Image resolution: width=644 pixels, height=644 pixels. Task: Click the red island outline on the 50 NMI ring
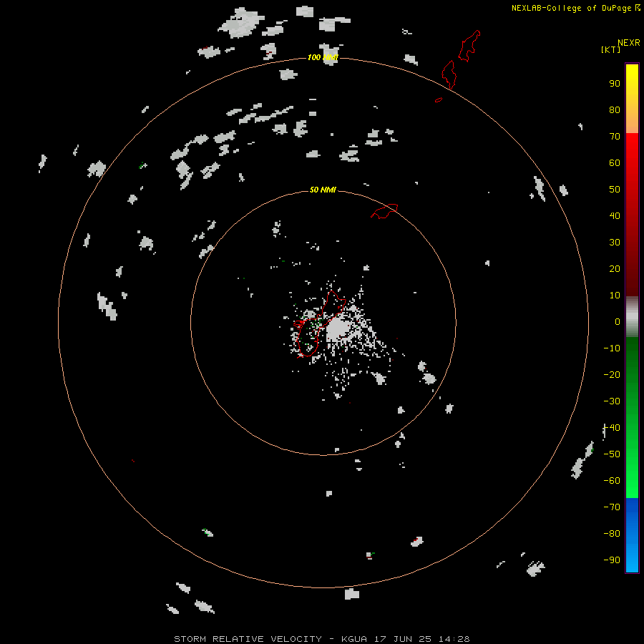coord(384,211)
